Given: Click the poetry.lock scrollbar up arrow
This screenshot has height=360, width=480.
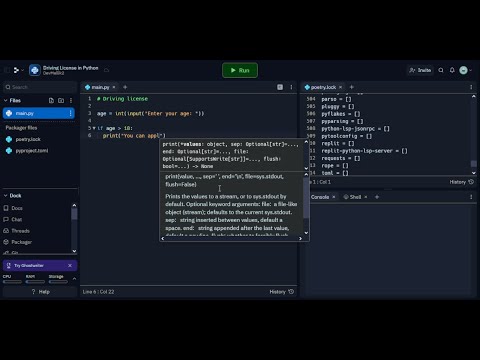Looking at the screenshot, I should (x=474, y=96).
